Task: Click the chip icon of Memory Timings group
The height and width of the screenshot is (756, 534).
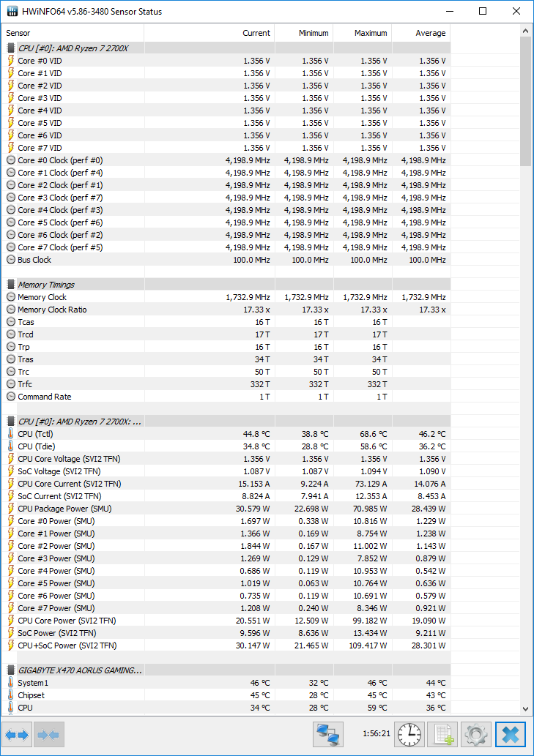Action: 11,285
